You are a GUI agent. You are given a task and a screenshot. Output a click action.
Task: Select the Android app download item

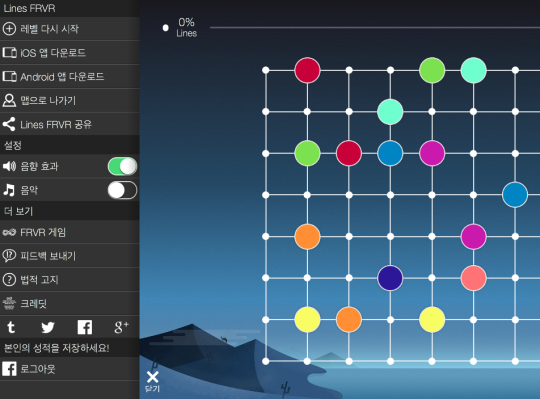[70, 76]
